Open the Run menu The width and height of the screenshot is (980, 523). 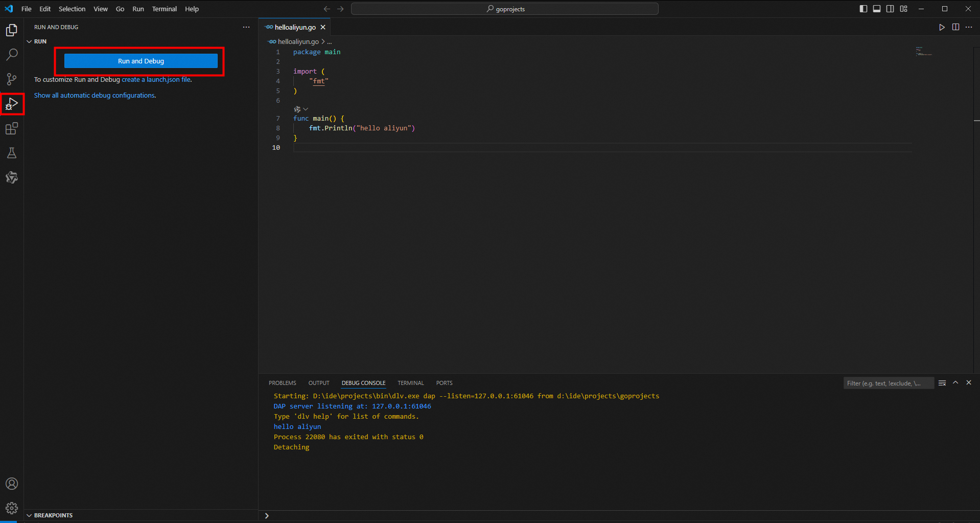(x=138, y=9)
